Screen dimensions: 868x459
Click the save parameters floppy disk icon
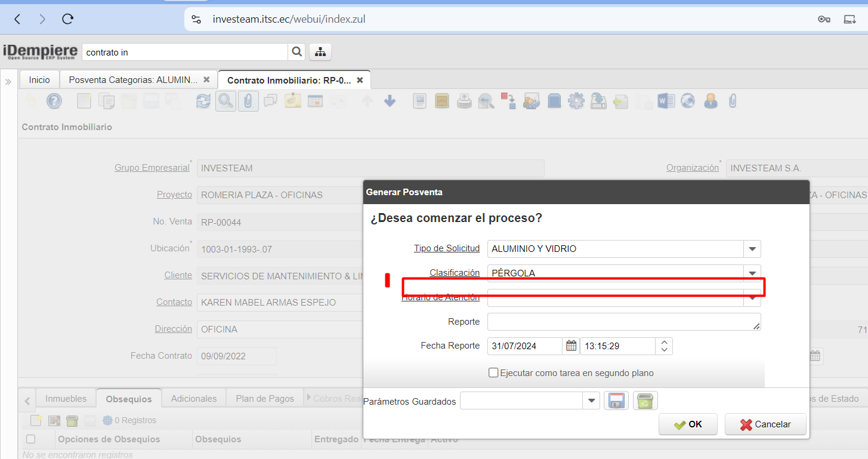616,401
